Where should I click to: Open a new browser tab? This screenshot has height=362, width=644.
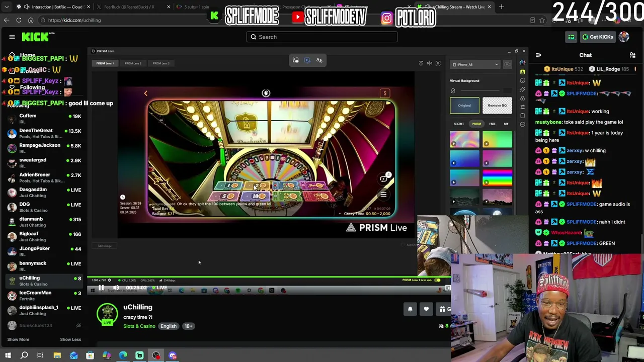(501, 7)
